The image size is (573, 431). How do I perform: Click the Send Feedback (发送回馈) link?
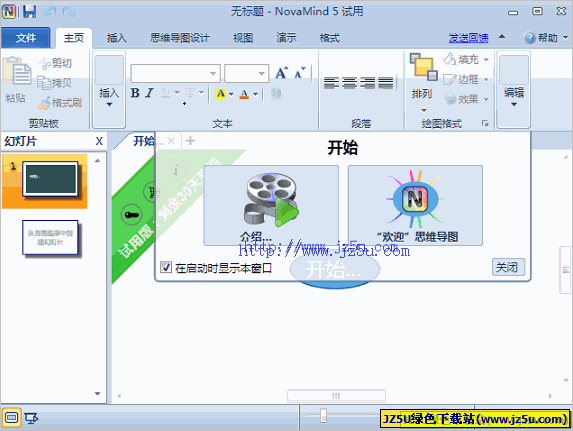[468, 38]
